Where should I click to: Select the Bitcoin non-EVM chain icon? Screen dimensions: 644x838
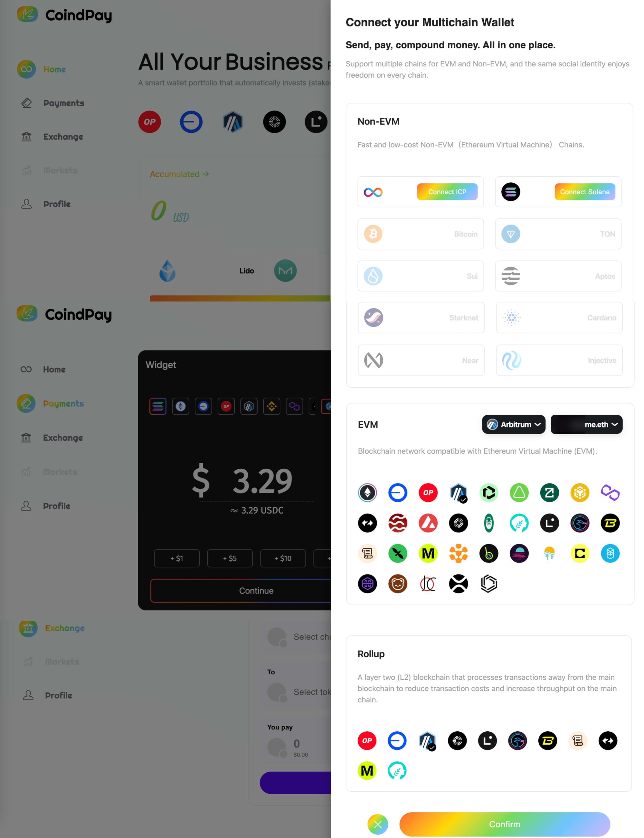(374, 234)
